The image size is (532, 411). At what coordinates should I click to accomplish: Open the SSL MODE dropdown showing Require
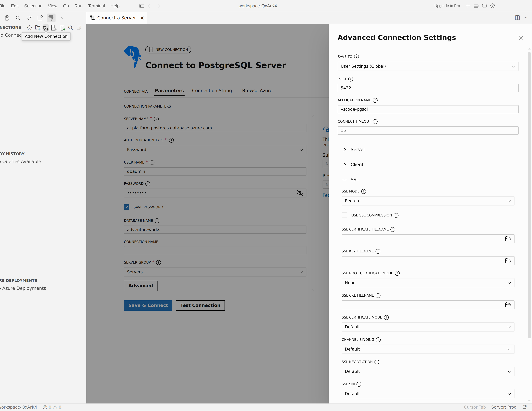(x=428, y=201)
